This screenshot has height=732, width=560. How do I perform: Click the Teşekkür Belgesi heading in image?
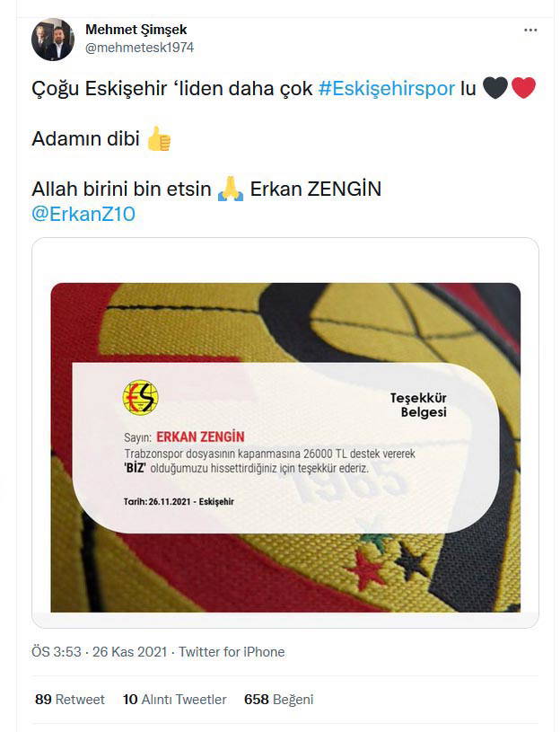click(418, 405)
